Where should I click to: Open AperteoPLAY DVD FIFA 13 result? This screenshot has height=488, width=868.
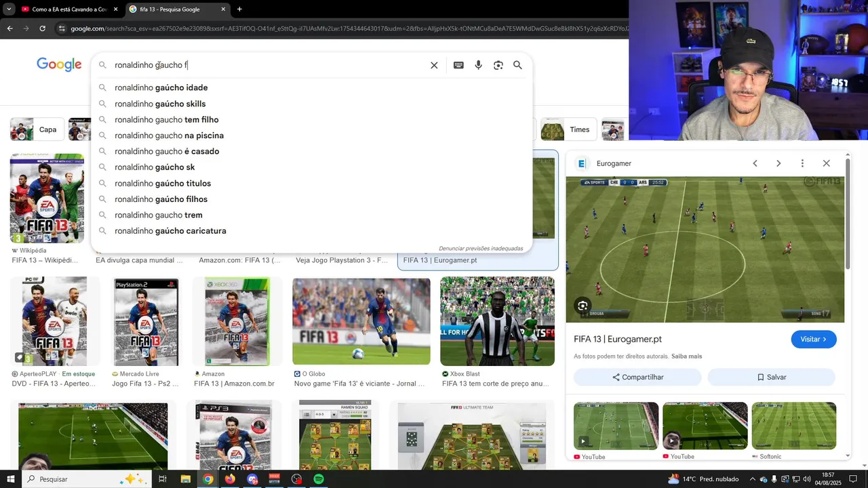coord(54,321)
